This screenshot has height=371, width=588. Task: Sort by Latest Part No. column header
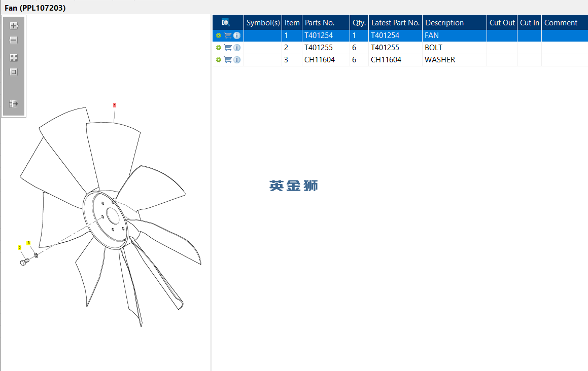tap(396, 22)
